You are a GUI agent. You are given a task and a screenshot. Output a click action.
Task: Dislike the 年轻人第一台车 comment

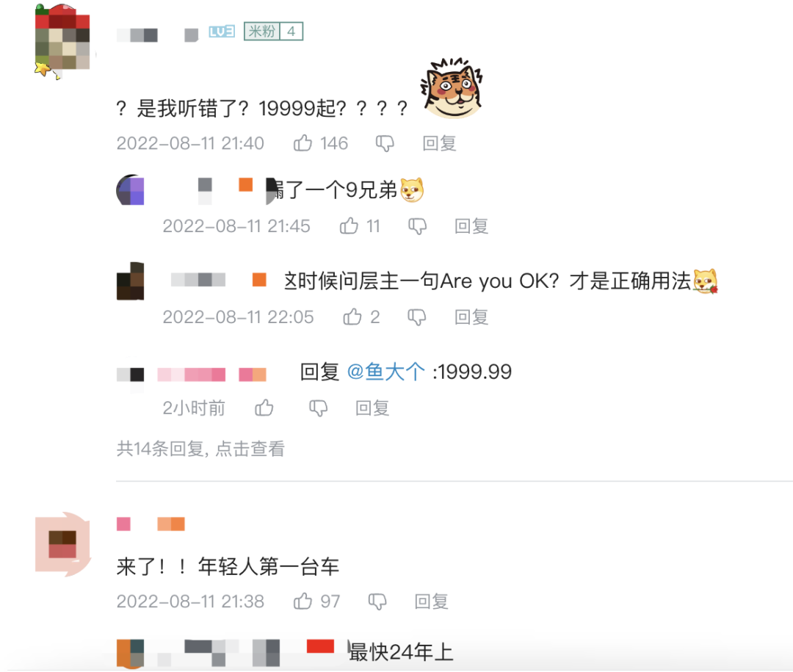tap(377, 601)
